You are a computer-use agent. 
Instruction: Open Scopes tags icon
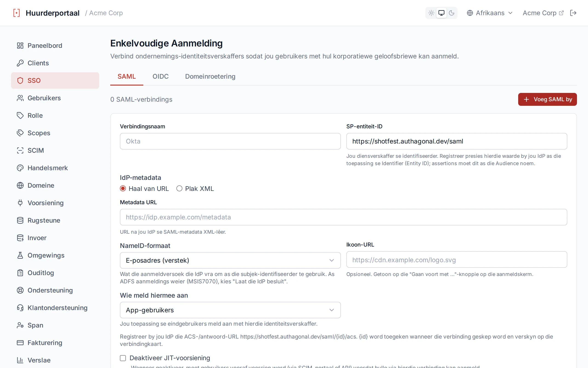[20, 133]
